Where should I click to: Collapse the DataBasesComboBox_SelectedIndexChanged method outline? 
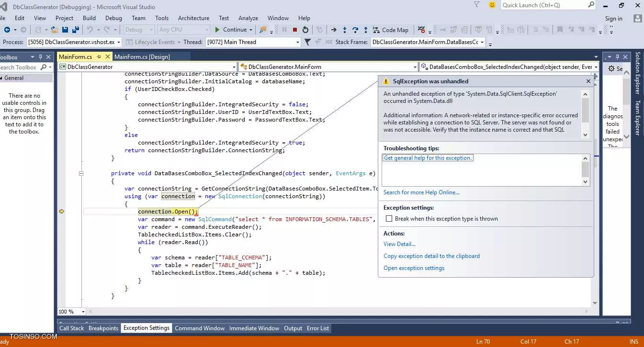click(81, 173)
